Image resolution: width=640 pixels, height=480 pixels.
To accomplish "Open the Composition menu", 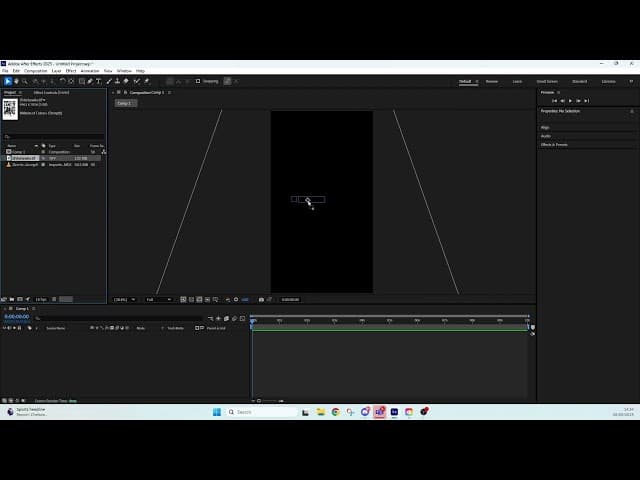I will [35, 71].
